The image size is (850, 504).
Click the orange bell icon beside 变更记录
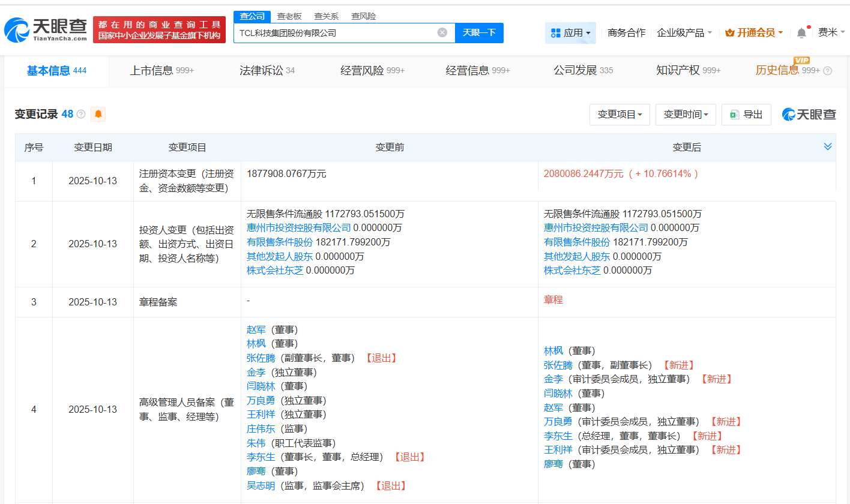(x=98, y=113)
